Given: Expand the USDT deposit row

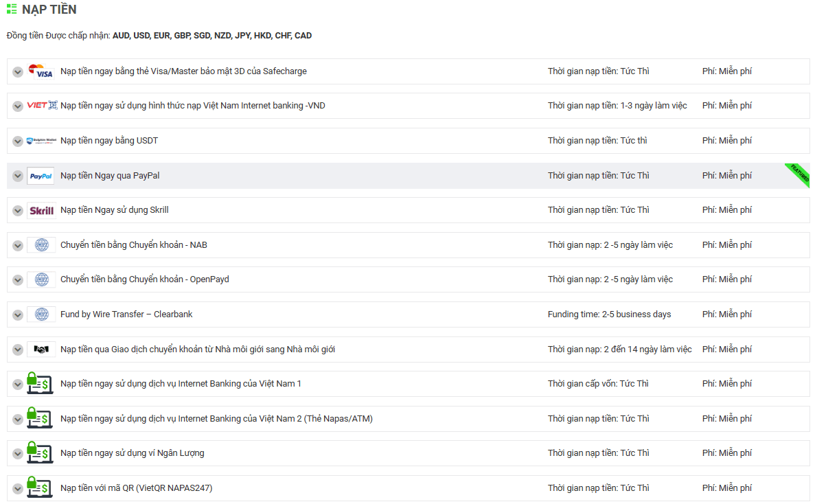Looking at the screenshot, I should (18, 141).
